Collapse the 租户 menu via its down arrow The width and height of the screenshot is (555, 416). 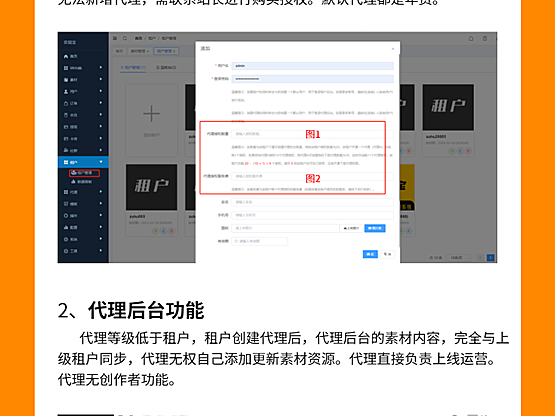(101, 162)
